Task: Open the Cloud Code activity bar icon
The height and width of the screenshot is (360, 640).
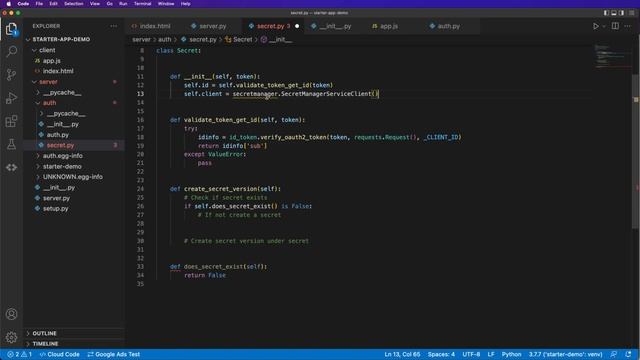Action: pyautogui.click(x=11, y=167)
